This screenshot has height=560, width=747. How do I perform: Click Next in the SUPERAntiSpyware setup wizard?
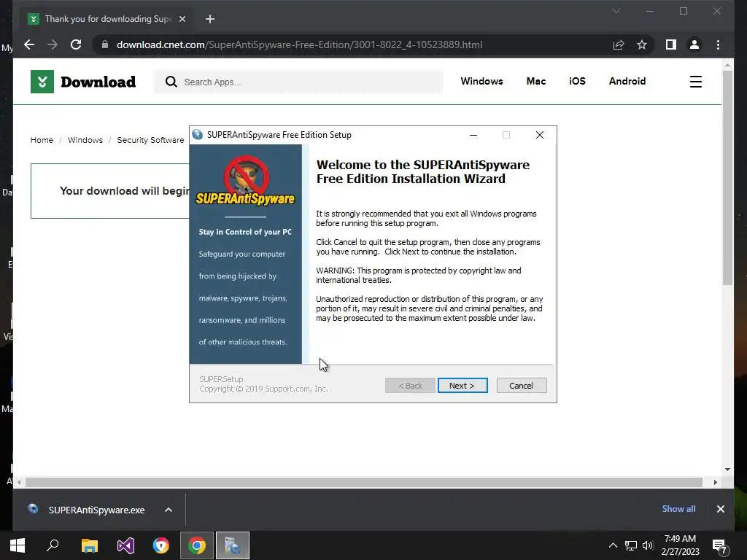coord(462,385)
